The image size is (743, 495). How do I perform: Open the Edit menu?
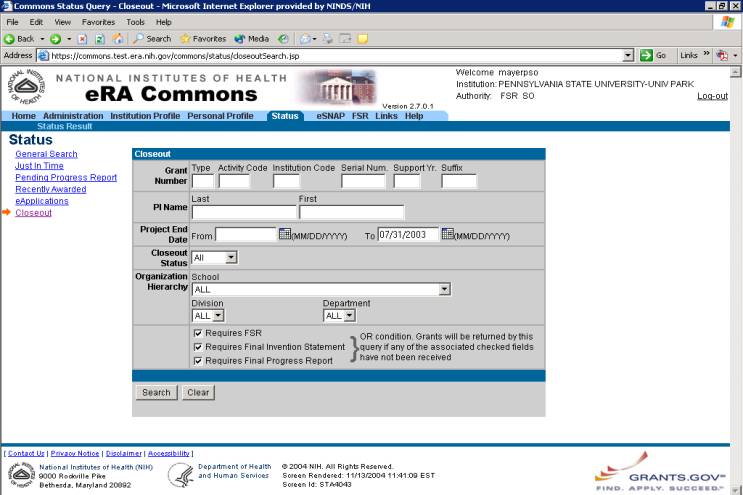click(36, 22)
